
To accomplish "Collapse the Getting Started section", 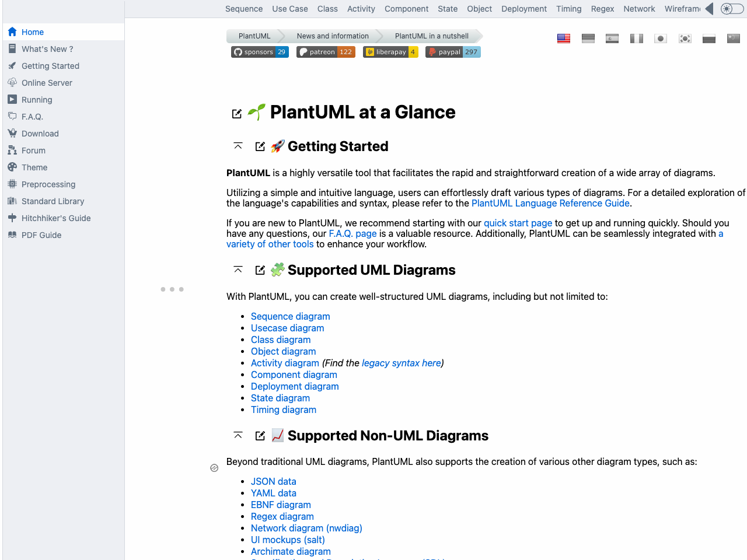I will tap(238, 146).
